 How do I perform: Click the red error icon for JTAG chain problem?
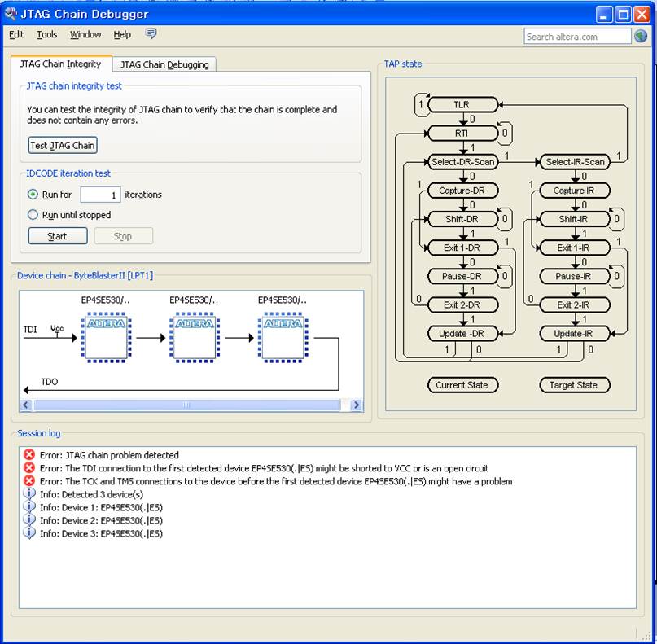click(30, 455)
